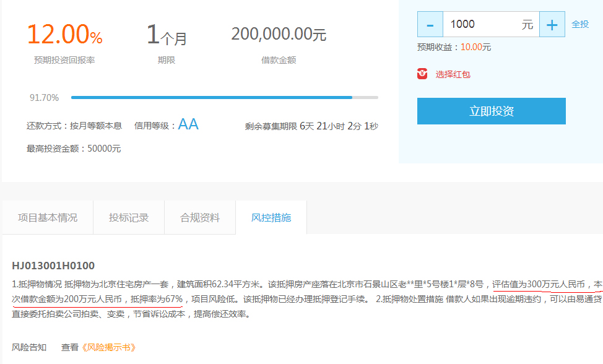Click the 91.70% funding progress bar
603x364 pixels.
(225, 98)
